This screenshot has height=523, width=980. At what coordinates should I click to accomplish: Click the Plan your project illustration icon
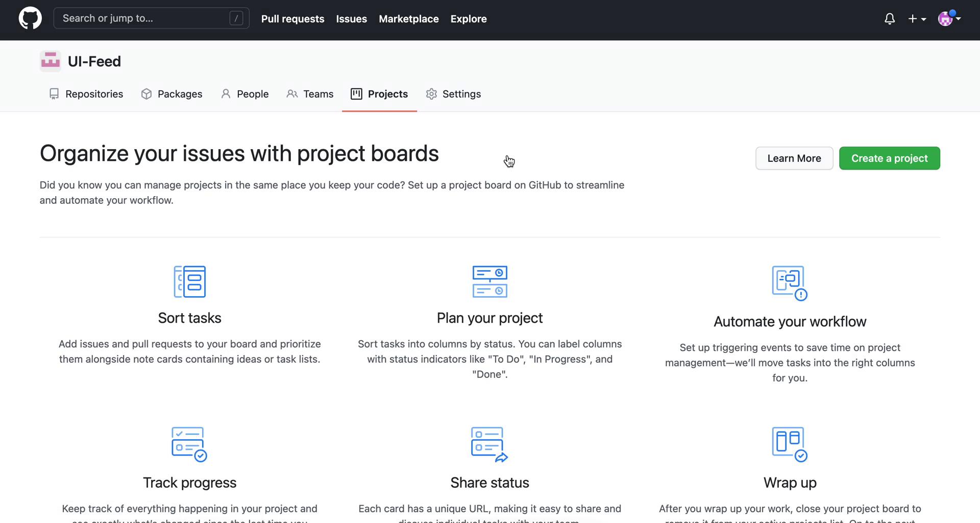[x=490, y=281]
